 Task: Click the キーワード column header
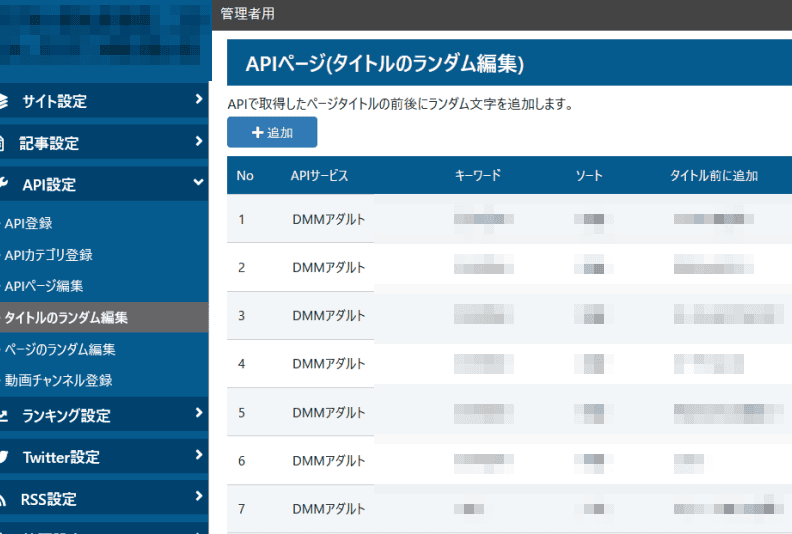[x=477, y=176]
